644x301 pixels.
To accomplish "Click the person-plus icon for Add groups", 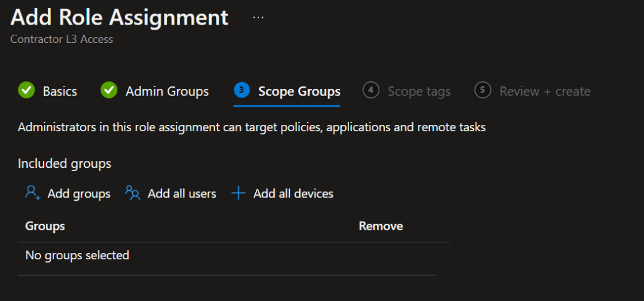I will coord(33,193).
